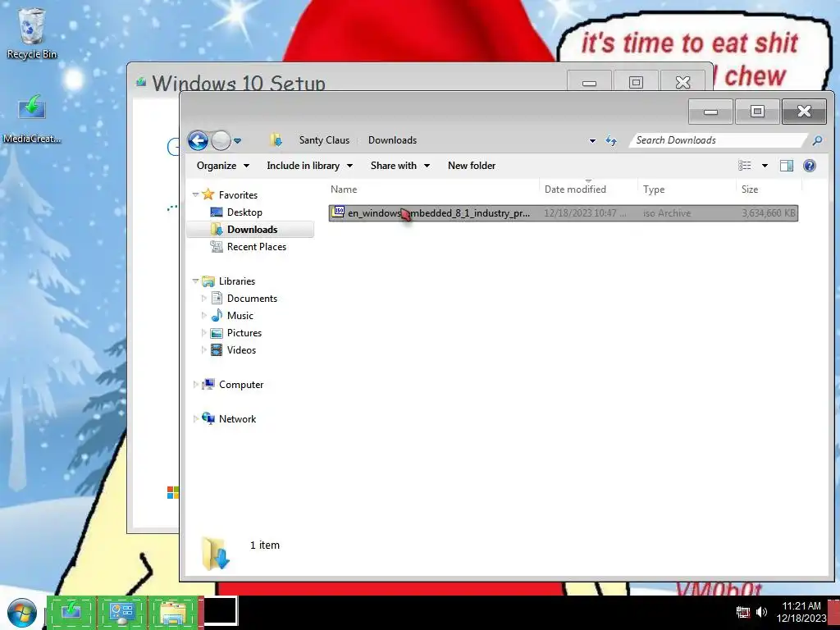Image resolution: width=840 pixels, height=630 pixels.
Task: Sort by the Size column header
Action: (x=769, y=189)
